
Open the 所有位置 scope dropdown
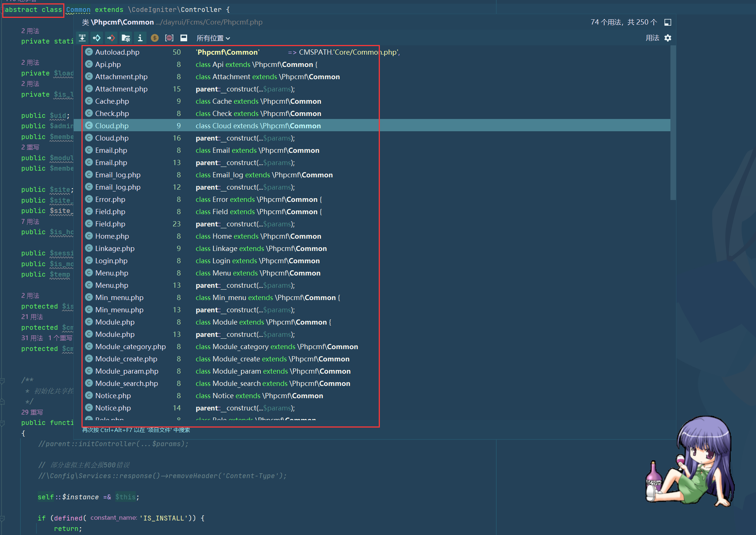(x=213, y=38)
